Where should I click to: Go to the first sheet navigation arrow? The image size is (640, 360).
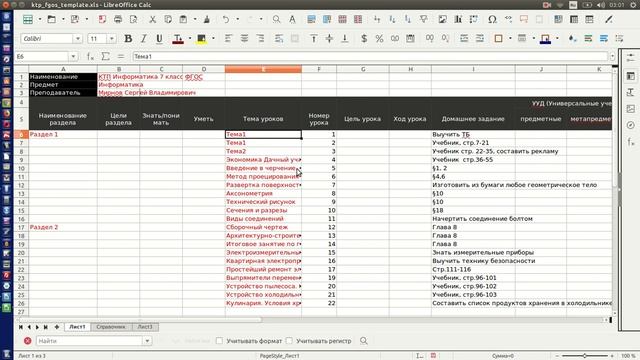click(x=21, y=327)
